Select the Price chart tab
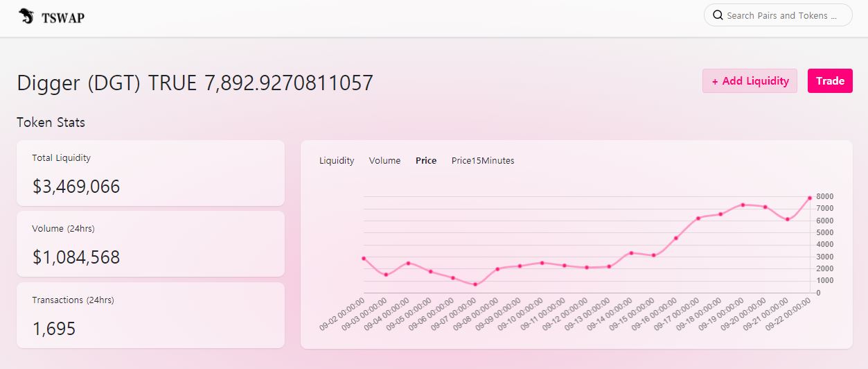 (x=426, y=160)
